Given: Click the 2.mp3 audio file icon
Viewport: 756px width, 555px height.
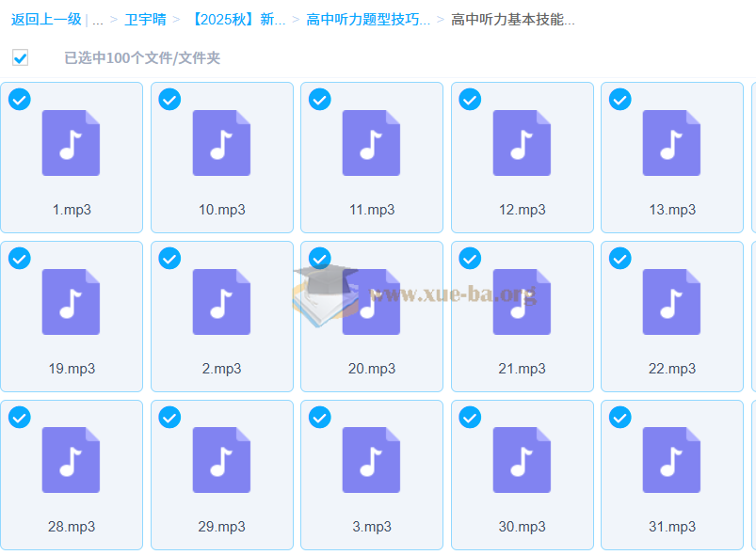Looking at the screenshot, I should [x=221, y=302].
